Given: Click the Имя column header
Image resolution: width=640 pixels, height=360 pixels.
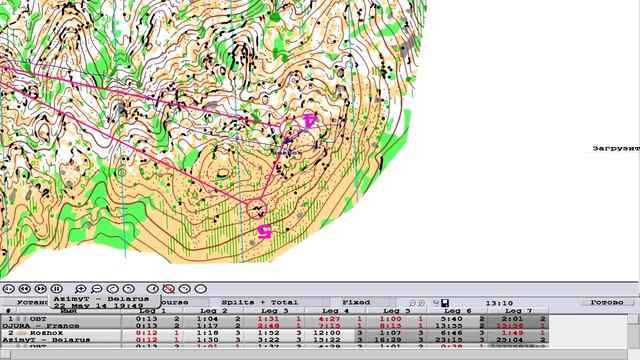Looking at the screenshot, I should click(x=68, y=311).
